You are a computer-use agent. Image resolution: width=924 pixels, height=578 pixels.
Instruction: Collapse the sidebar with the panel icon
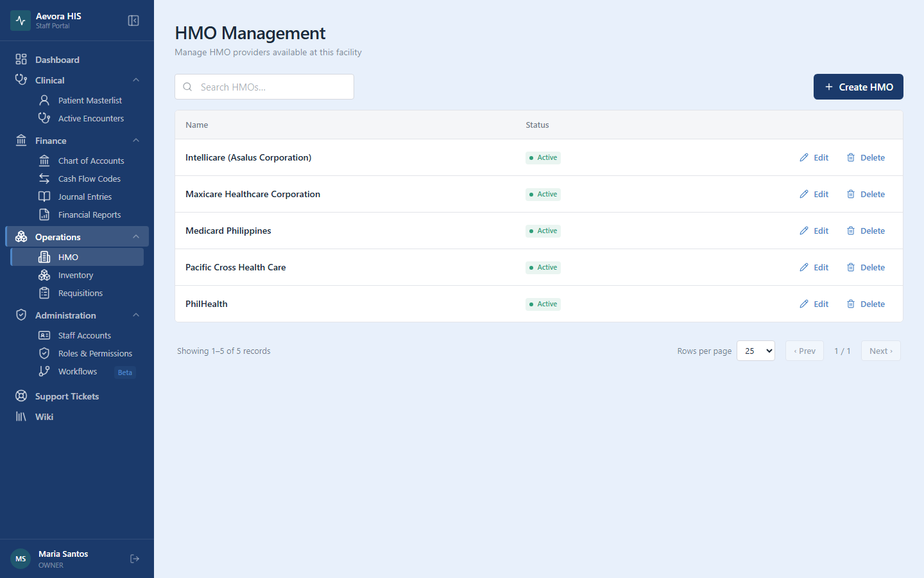pyautogui.click(x=133, y=21)
